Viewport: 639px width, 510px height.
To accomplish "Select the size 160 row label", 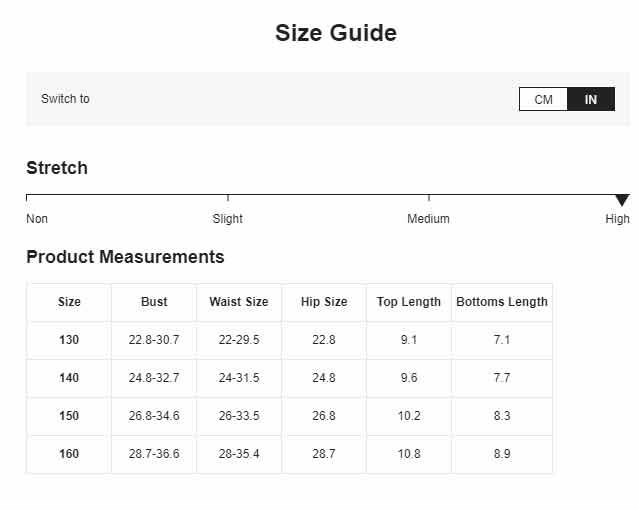I will [69, 454].
